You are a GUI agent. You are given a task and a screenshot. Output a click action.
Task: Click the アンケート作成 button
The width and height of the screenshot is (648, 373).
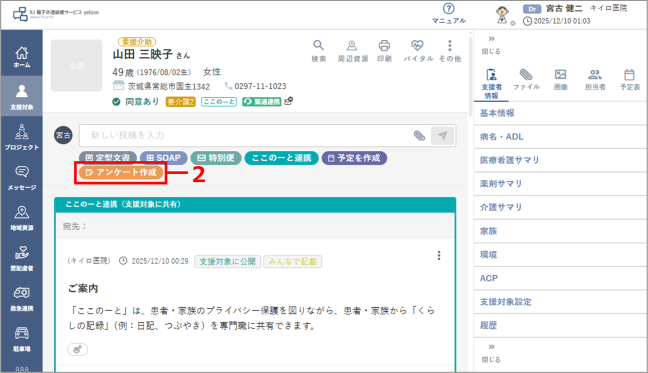click(x=121, y=172)
